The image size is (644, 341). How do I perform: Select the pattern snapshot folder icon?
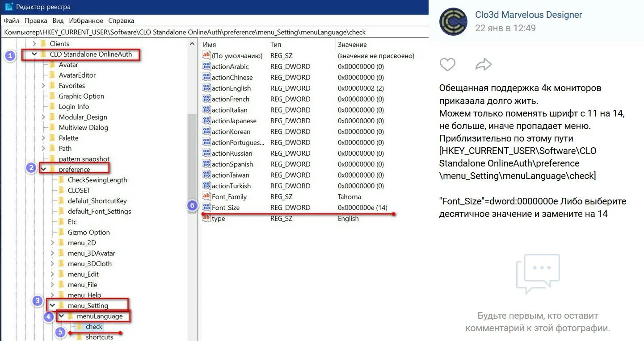coord(52,159)
